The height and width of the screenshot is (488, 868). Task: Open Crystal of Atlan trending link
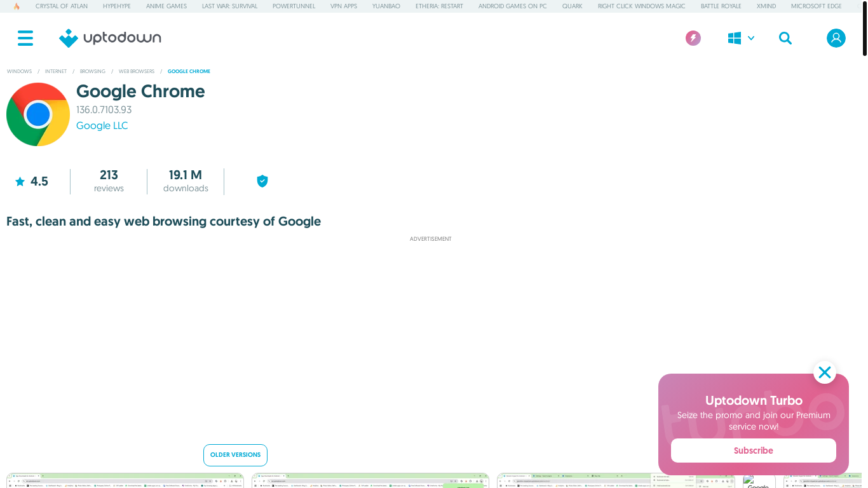[62, 6]
